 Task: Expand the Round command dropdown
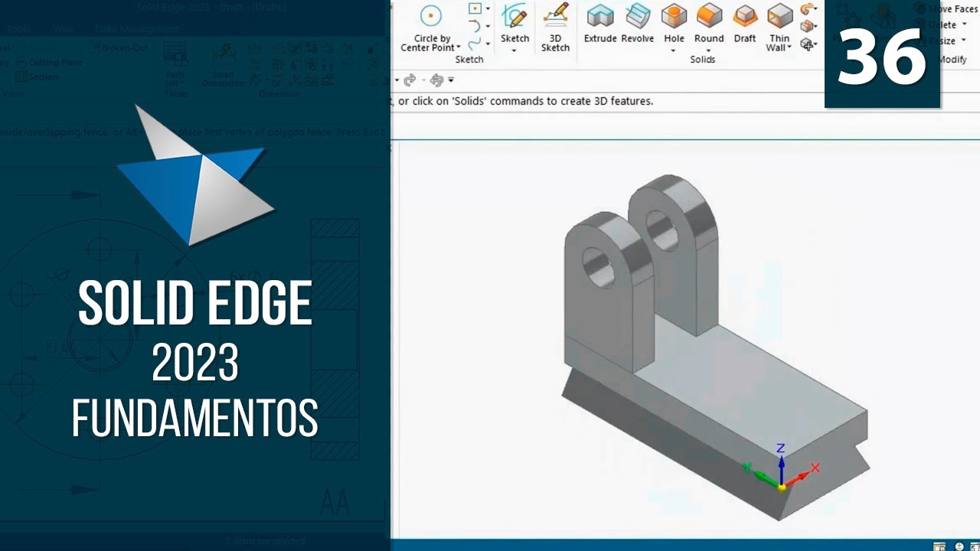(x=709, y=51)
